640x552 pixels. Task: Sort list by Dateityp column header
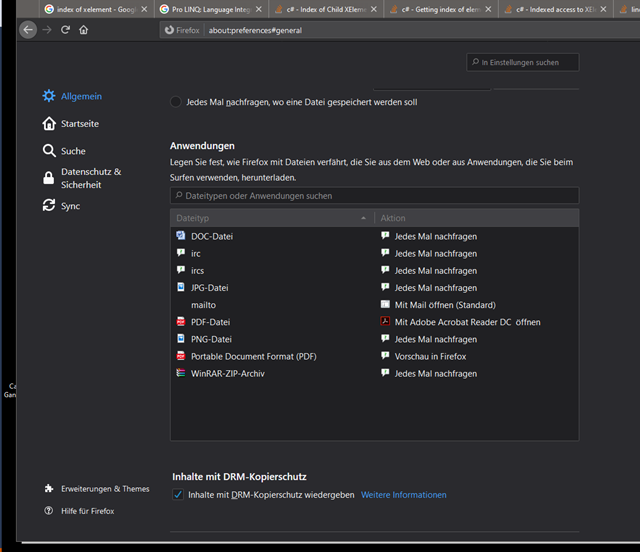(x=270, y=218)
